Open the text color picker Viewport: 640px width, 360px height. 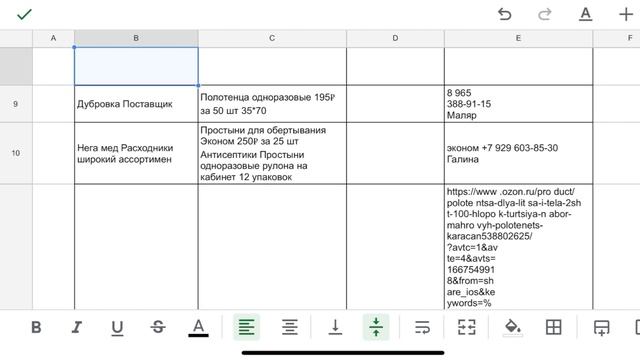tap(198, 328)
